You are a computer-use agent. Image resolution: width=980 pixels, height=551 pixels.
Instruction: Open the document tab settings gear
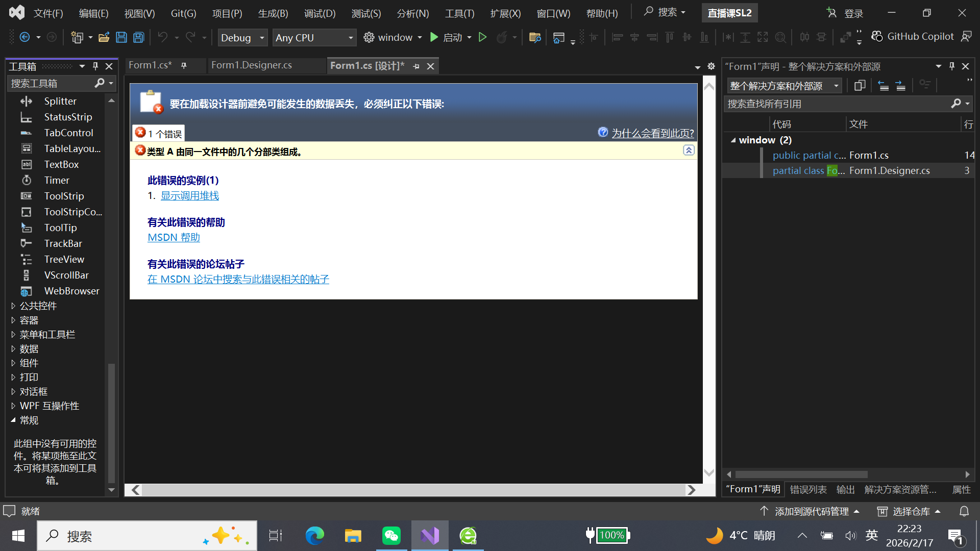point(711,66)
